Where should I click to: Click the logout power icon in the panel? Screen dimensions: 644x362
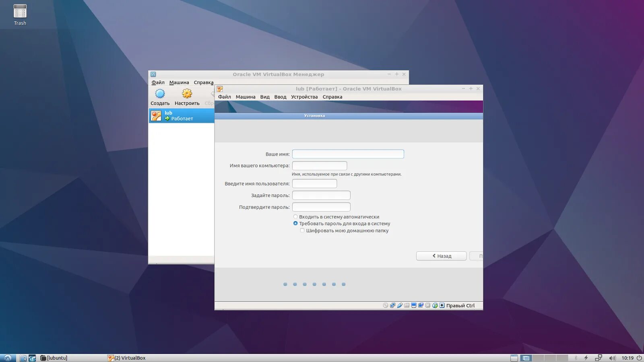639,358
